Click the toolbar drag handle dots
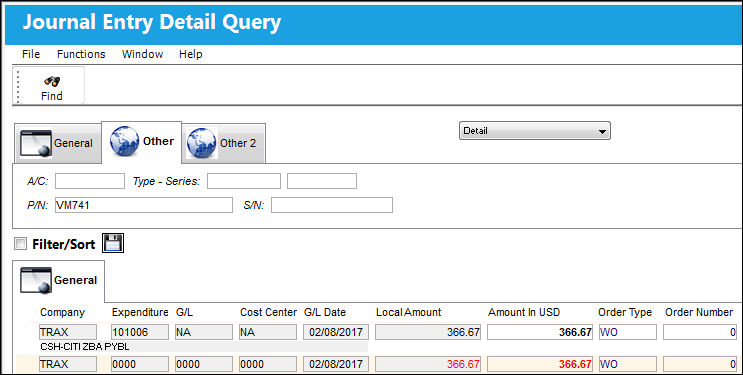The height and width of the screenshot is (375, 743). point(18,86)
